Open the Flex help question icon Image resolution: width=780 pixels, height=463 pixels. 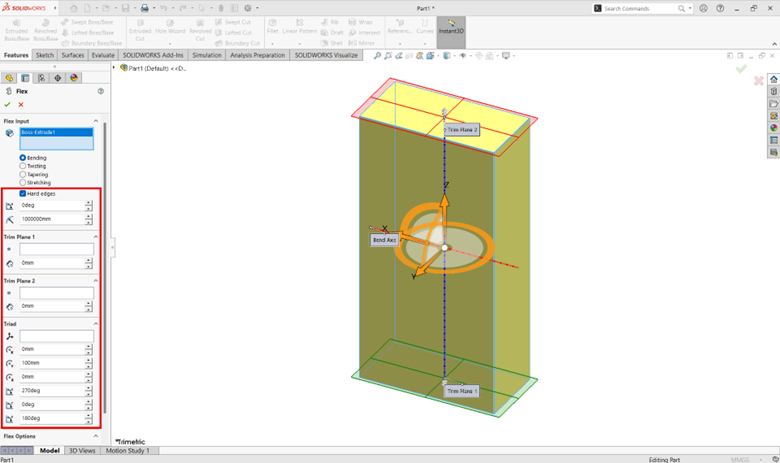[x=101, y=91]
